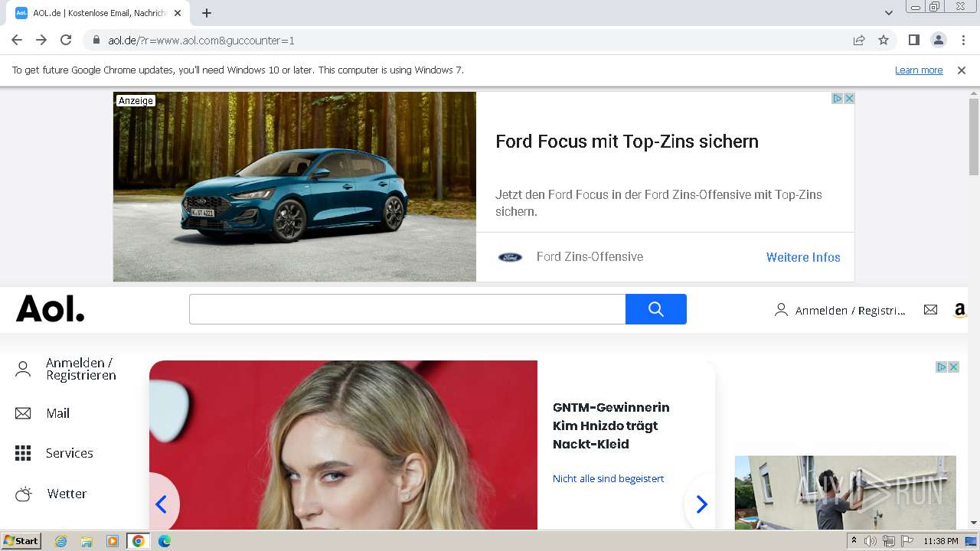Open Windows Explorer folder on taskbar
The height and width of the screenshot is (551, 980).
tap(87, 541)
